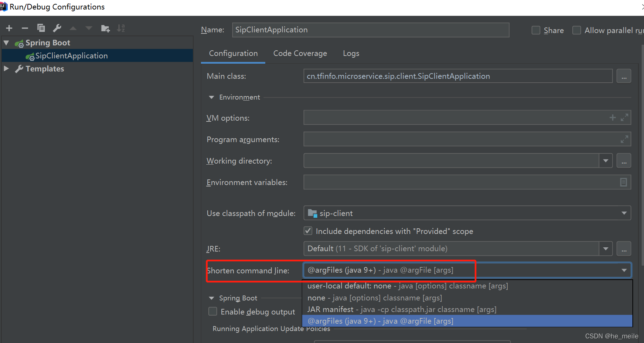The image size is (644, 343).
Task: Uncheck Include dependencies with Provided scope
Action: point(308,230)
